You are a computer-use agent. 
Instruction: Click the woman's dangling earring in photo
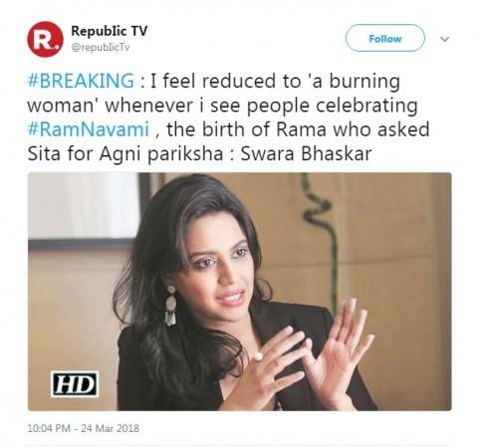[170, 306]
